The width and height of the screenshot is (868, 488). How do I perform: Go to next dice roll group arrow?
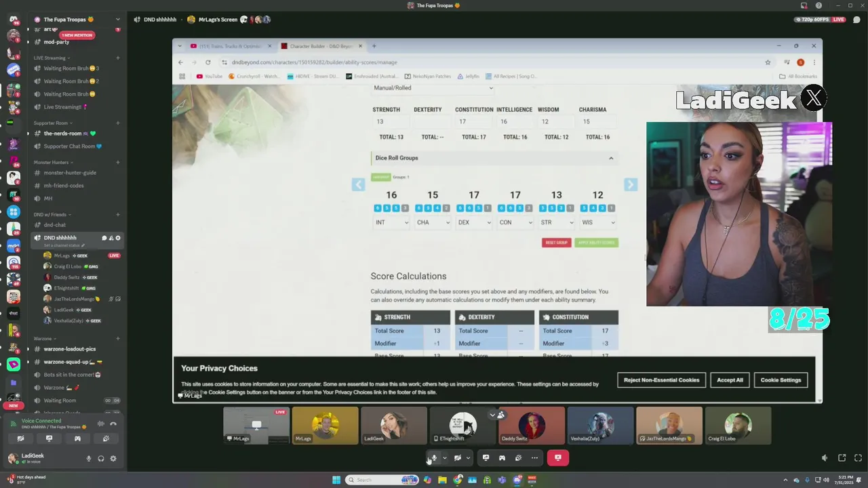(x=630, y=184)
